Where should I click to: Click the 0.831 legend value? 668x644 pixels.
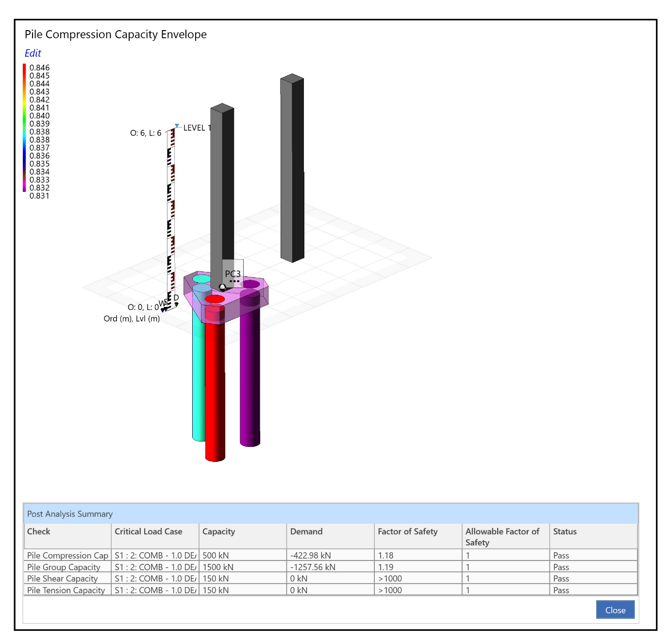click(x=39, y=196)
